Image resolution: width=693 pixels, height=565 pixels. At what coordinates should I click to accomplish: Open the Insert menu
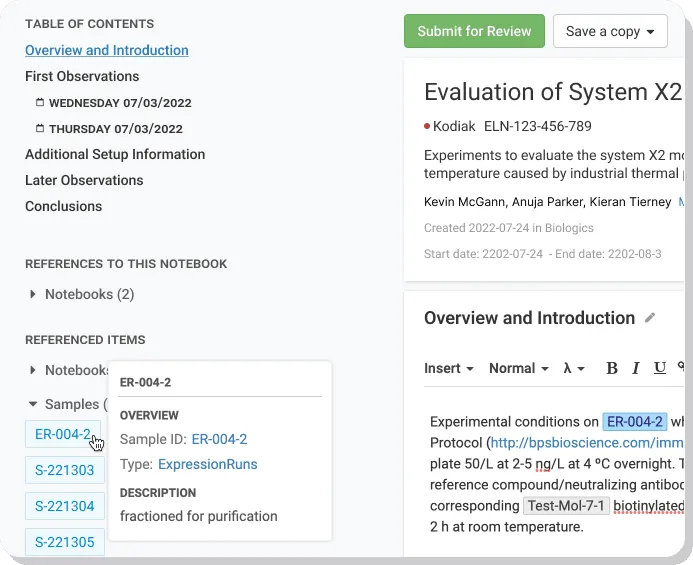click(x=448, y=368)
